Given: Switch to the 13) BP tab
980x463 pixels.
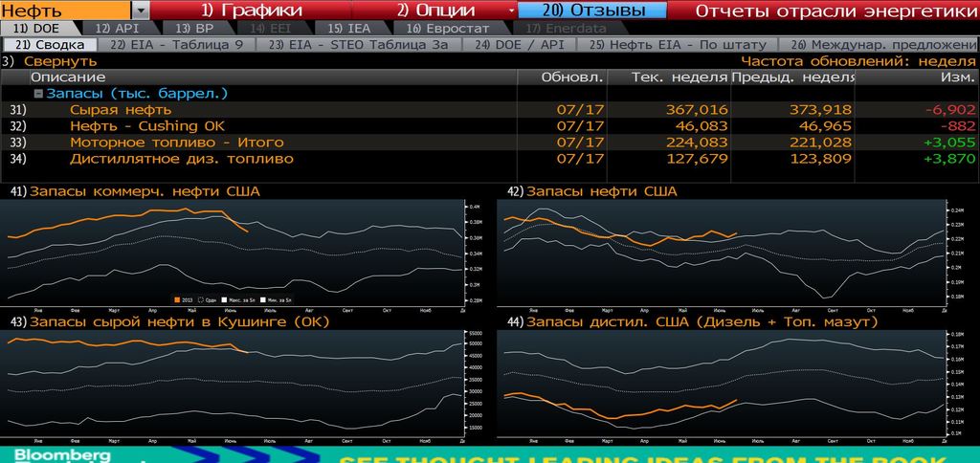Looking at the screenshot, I should coord(194,28).
